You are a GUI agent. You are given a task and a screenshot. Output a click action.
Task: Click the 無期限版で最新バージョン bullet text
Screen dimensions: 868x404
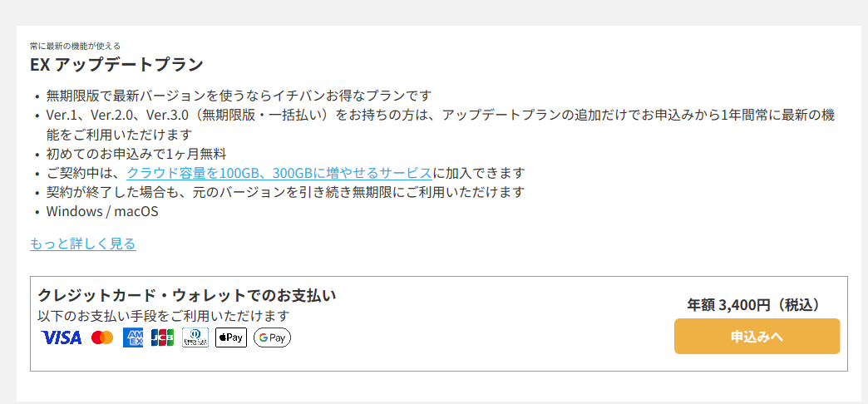pos(239,96)
